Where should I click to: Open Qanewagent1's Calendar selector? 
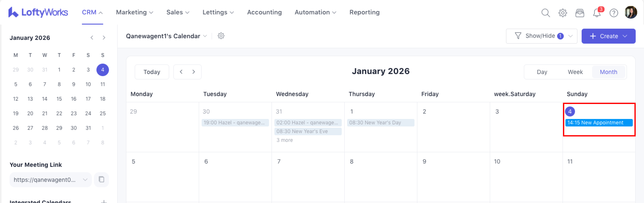coord(166,36)
